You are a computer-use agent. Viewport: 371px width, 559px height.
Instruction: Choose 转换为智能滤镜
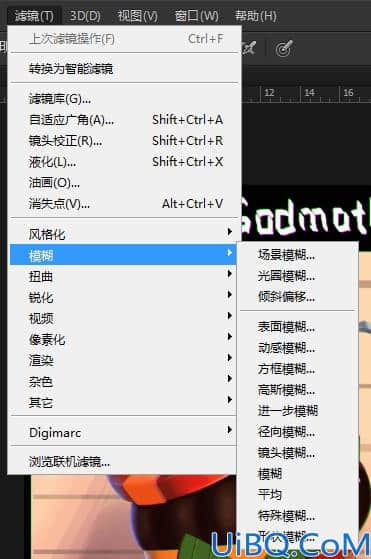pos(123,68)
